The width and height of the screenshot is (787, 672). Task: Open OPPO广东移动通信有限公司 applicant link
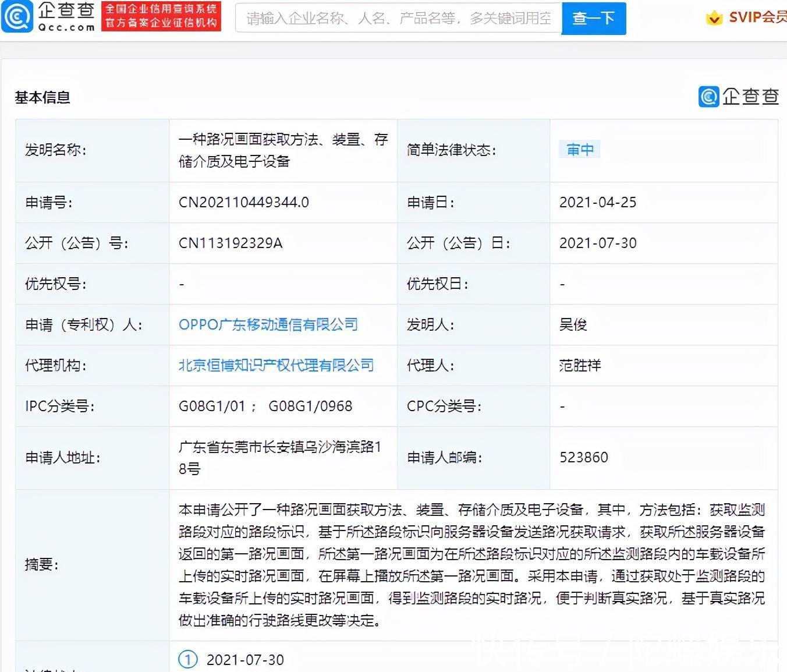tap(268, 324)
